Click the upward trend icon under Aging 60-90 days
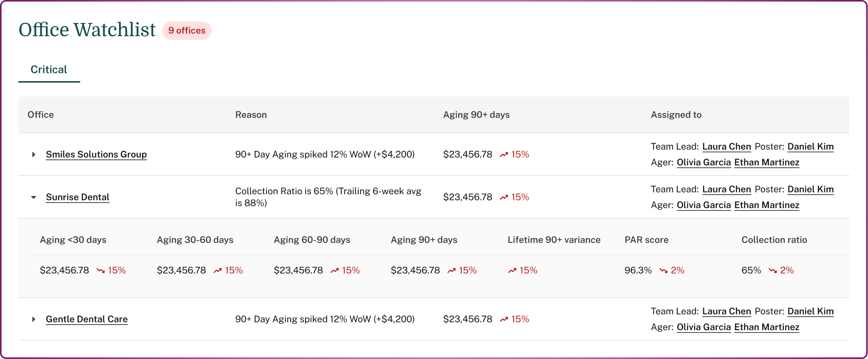Viewport: 868px width, 359px height. pos(335,270)
